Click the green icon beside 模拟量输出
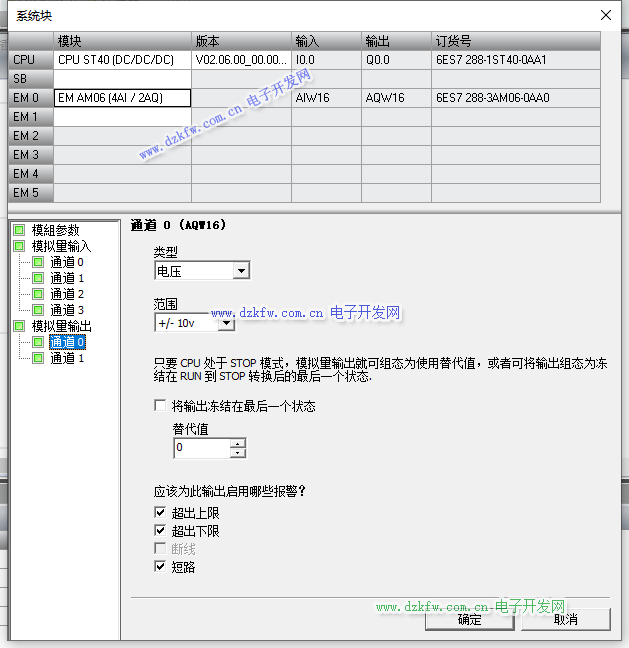 coord(19,326)
